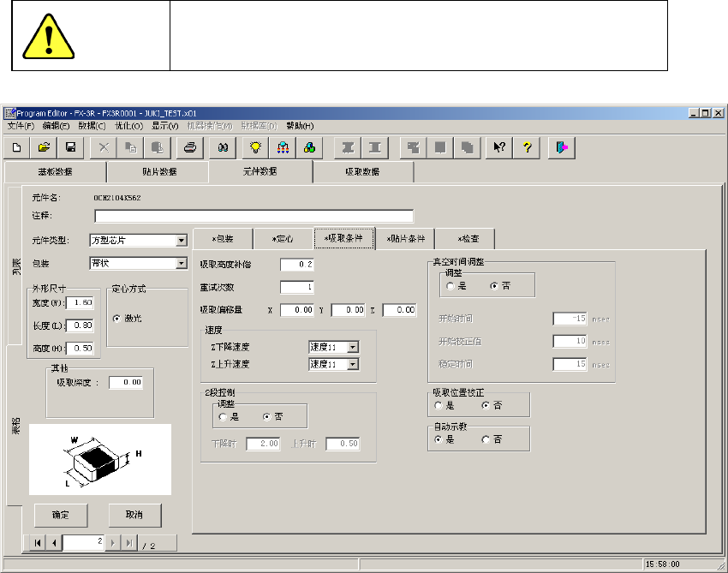The width and height of the screenshot is (728, 573).
Task: Click the 确定 button
Action: (x=61, y=515)
